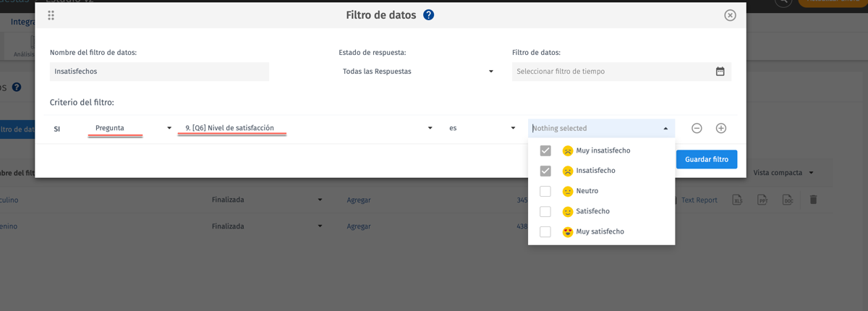
Task: Click the 438 value in second row
Action: click(x=522, y=226)
